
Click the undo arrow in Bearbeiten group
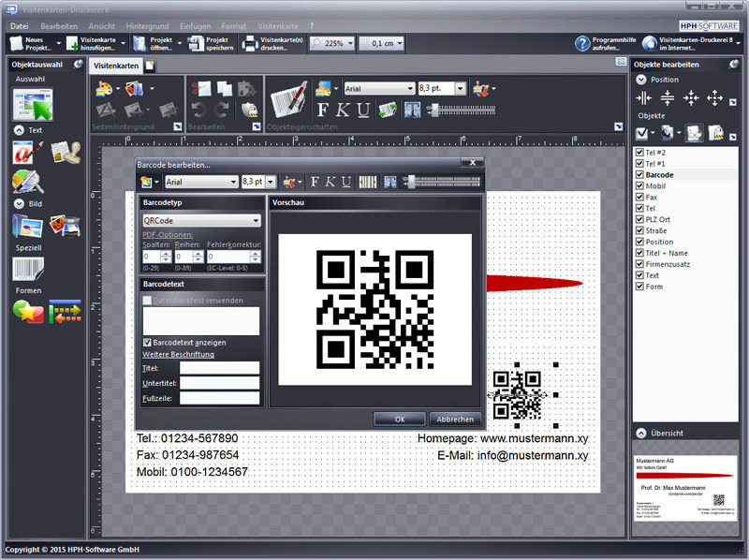click(x=199, y=111)
